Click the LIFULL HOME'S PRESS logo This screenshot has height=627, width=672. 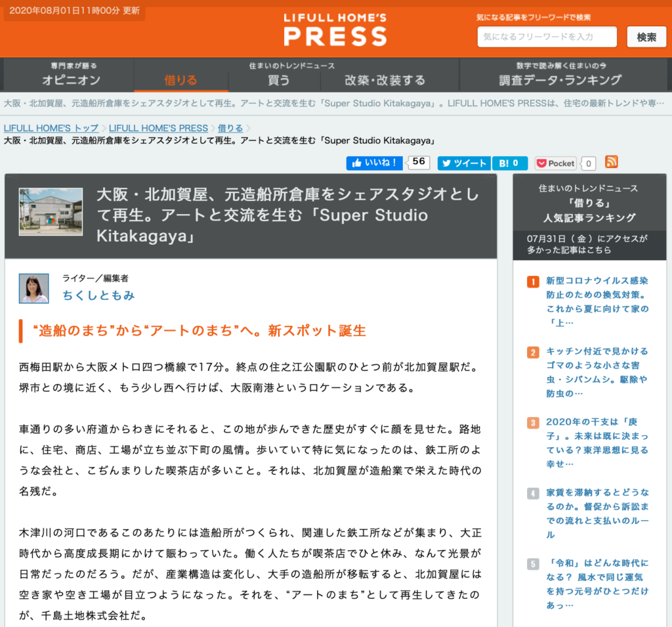pyautogui.click(x=335, y=30)
